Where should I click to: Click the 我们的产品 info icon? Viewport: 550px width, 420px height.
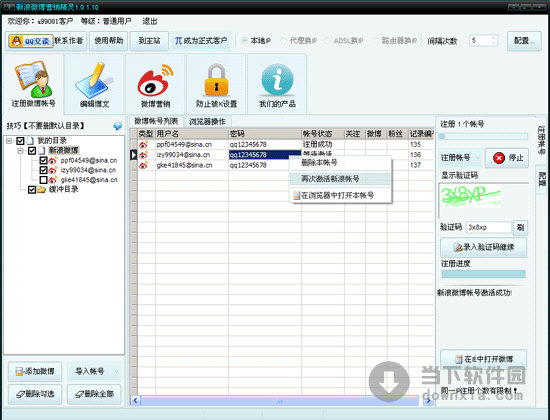tap(277, 80)
